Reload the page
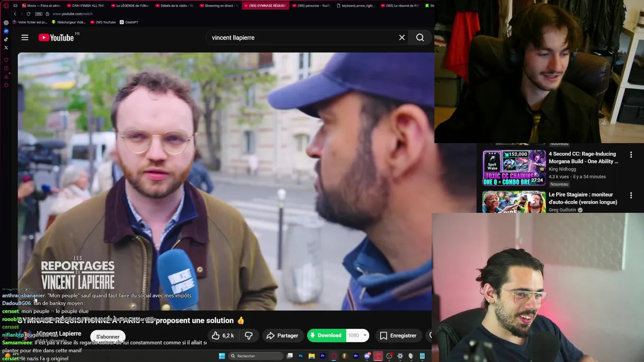Image resolution: width=644 pixels, height=362 pixels. 28,14
